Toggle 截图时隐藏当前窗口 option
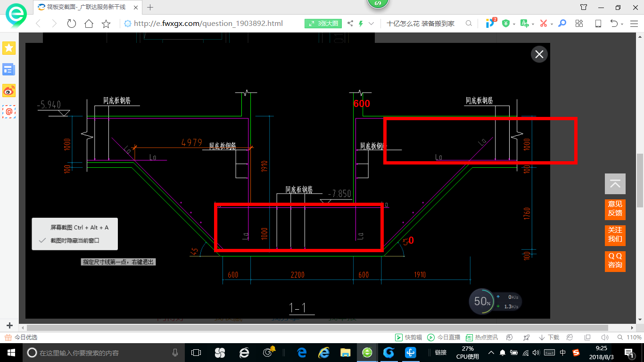The image size is (644, 362). coord(75,240)
